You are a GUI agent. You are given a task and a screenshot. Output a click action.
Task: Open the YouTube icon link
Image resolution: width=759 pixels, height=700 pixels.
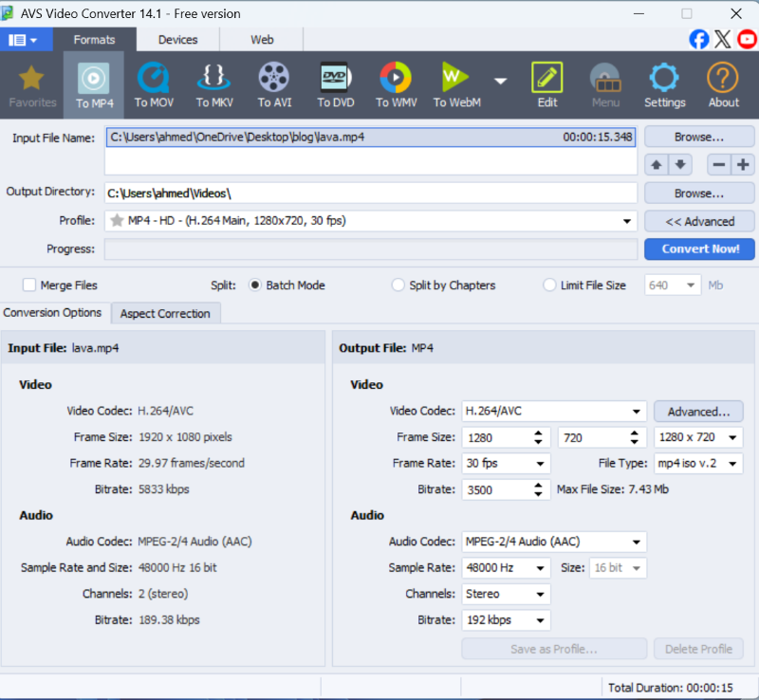pyautogui.click(x=746, y=39)
